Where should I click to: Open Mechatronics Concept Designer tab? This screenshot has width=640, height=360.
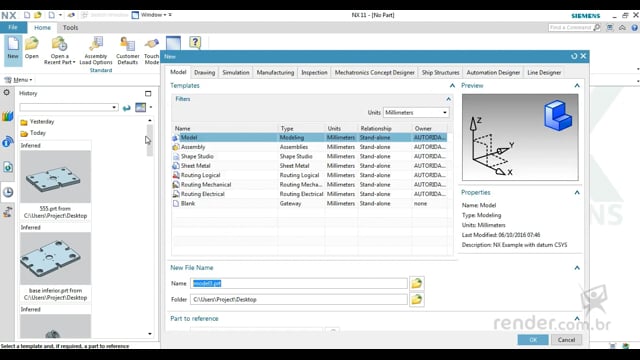(374, 72)
